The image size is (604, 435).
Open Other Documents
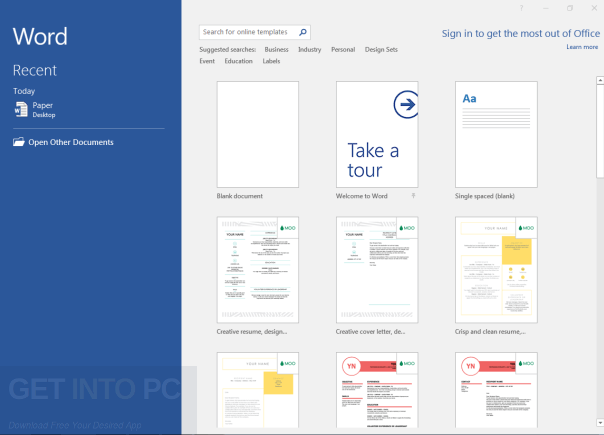(63, 142)
